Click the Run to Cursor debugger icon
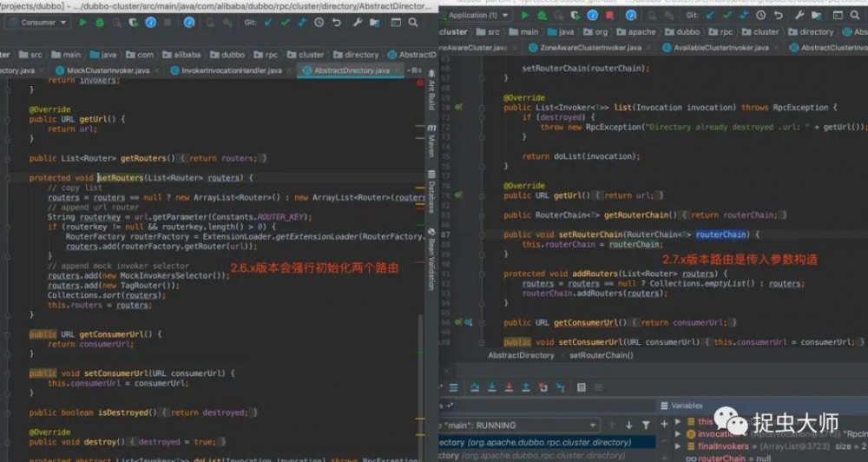 pyautogui.click(x=560, y=387)
